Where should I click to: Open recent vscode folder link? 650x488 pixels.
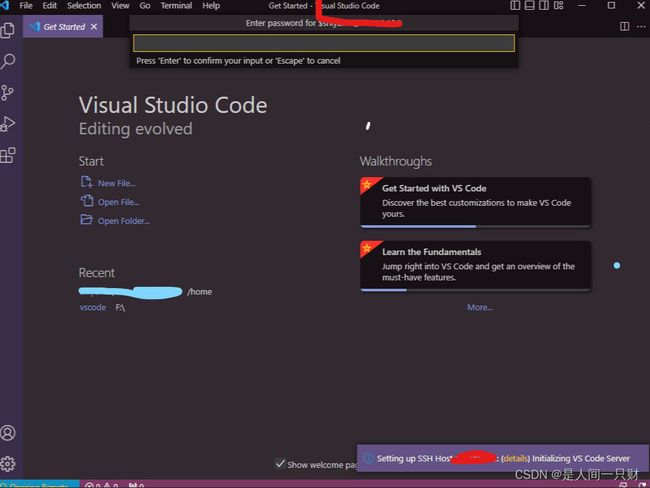92,307
